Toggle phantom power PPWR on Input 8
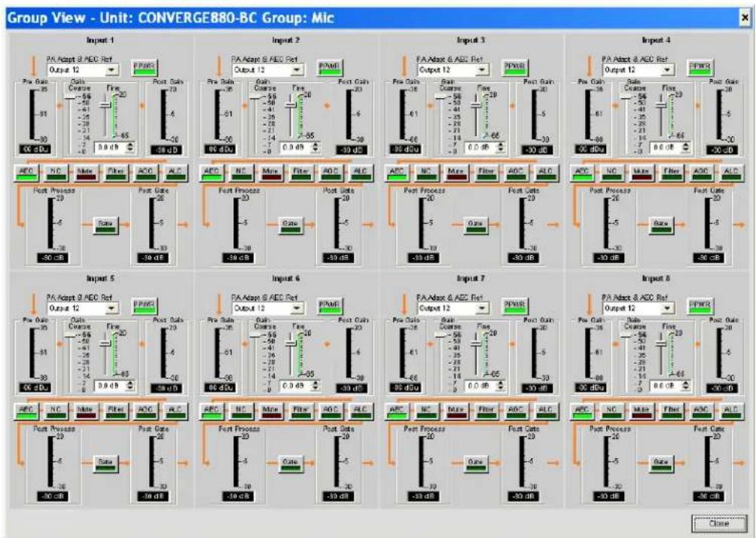 (700, 307)
